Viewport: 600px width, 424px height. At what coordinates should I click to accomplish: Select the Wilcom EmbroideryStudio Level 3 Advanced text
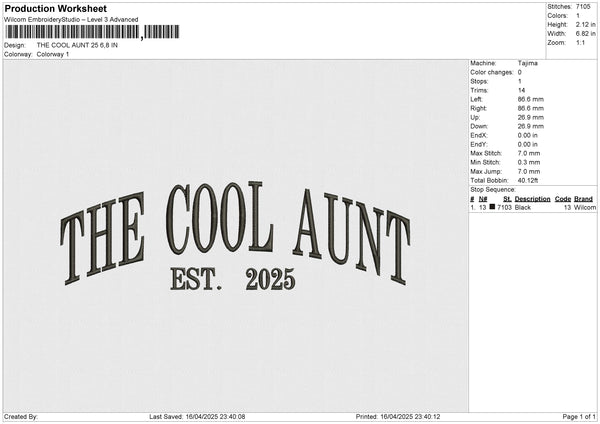(x=71, y=20)
